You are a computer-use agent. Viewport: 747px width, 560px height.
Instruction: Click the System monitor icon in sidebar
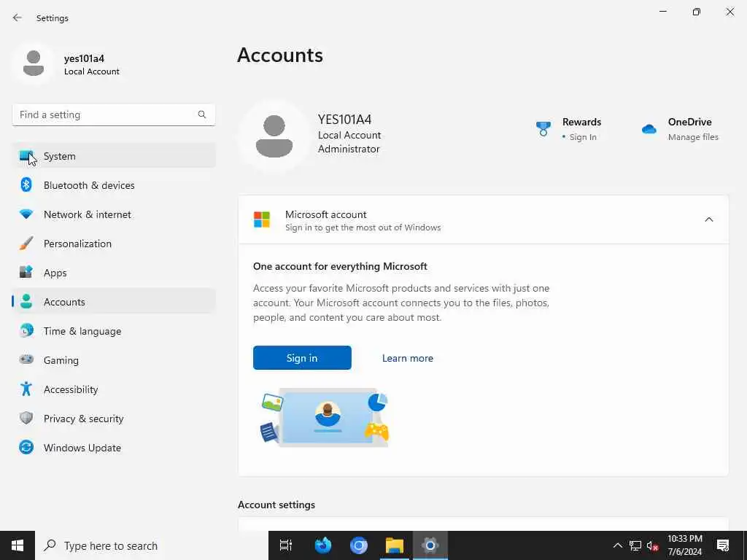pos(26,156)
